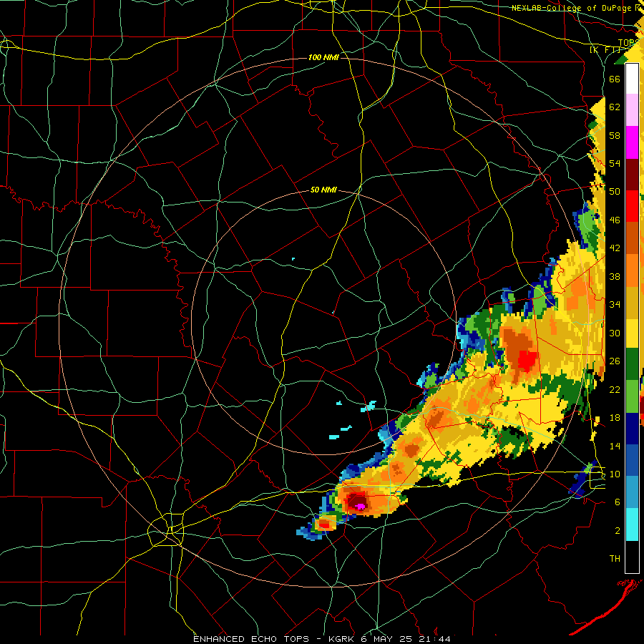The width and height of the screenshot is (644, 644).
Task: Click the '6 MAY 25' date text
Action: click(x=387, y=639)
